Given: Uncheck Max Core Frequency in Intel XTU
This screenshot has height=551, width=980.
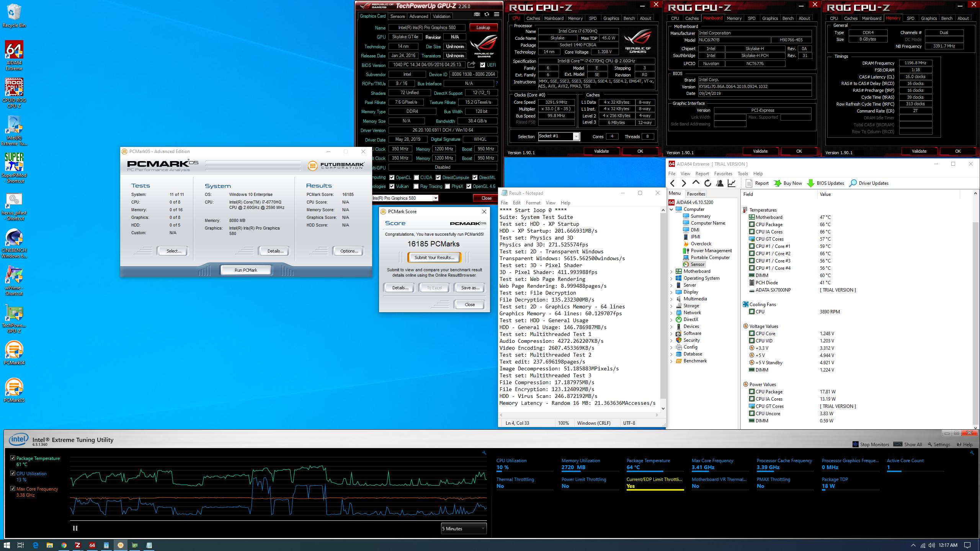Looking at the screenshot, I should click(13, 489).
